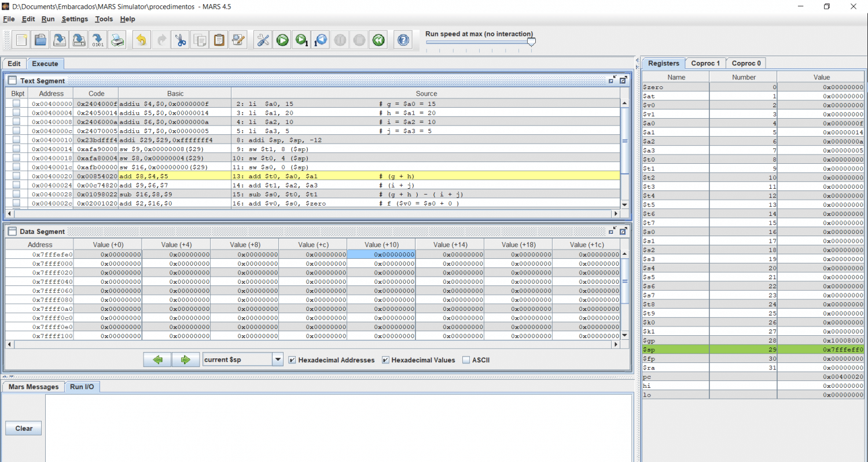Image resolution: width=868 pixels, height=462 pixels.
Task: Save the current file
Action: pos(60,40)
